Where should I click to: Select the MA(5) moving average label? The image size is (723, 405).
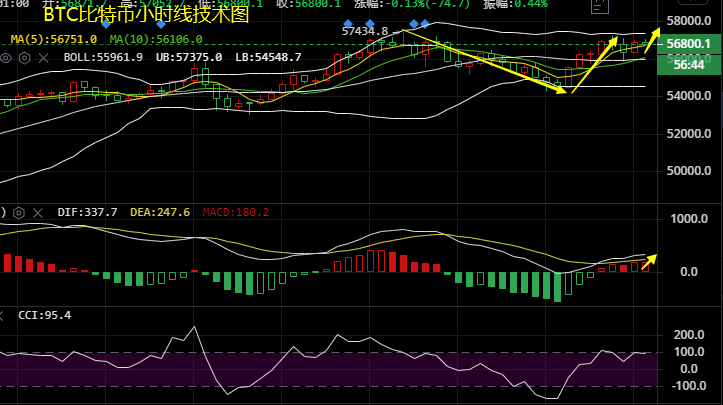[x=54, y=39]
